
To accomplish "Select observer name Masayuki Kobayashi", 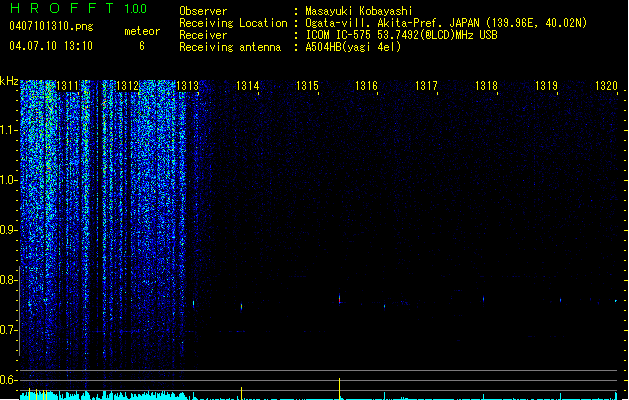I will click(359, 11).
